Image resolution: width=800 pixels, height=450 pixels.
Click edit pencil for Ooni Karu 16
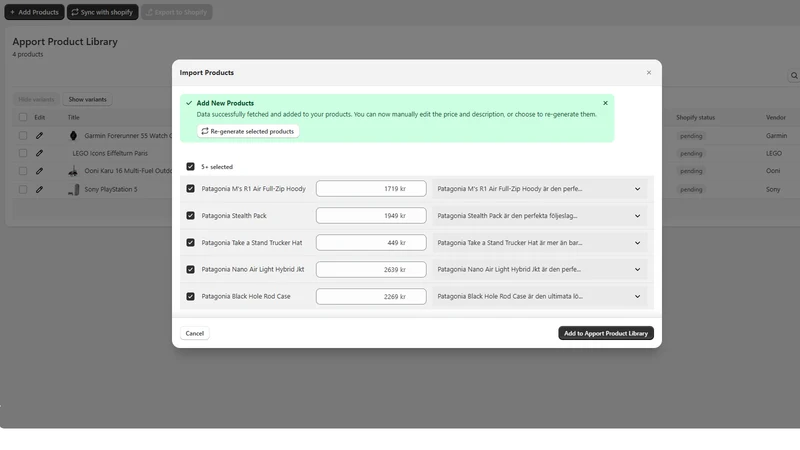39,171
